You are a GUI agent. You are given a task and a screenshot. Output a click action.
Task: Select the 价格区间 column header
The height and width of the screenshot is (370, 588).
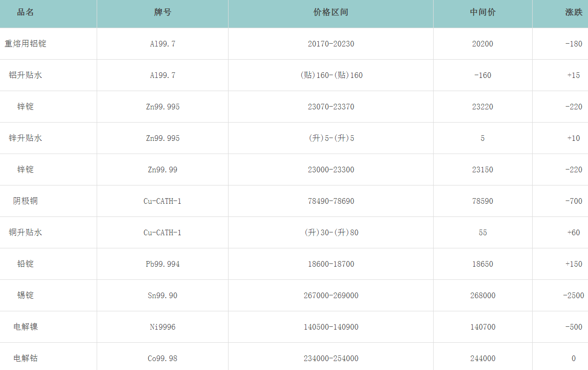pyautogui.click(x=330, y=13)
